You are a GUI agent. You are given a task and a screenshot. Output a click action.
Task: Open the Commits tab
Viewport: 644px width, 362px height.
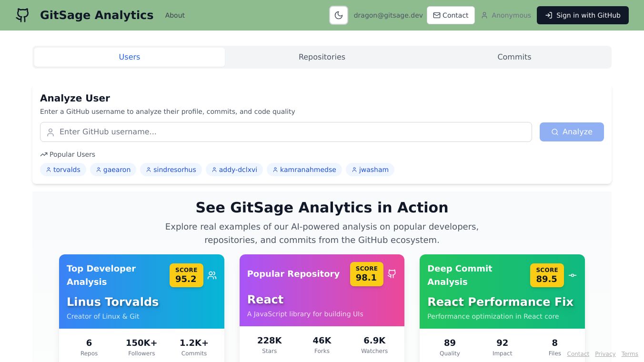coord(514,57)
